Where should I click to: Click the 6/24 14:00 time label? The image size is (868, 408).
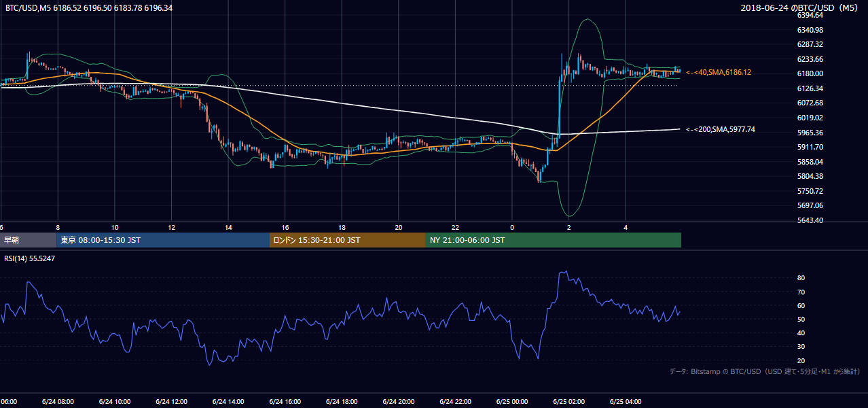pos(228,402)
